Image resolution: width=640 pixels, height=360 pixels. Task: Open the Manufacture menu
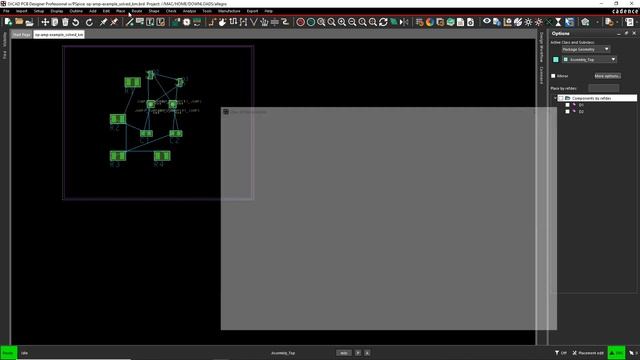pos(229,11)
